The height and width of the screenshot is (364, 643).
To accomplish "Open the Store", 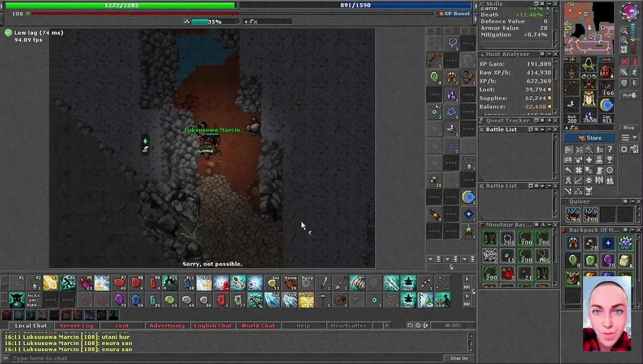I will [589, 138].
